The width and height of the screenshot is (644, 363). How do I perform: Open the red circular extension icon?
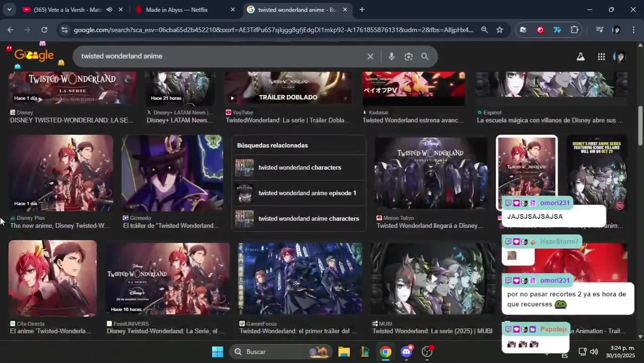[x=540, y=30]
